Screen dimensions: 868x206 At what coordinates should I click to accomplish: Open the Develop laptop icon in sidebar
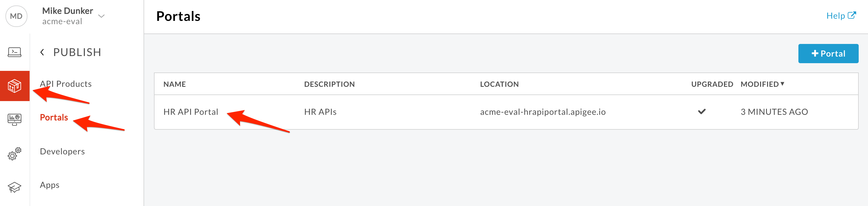click(x=15, y=52)
